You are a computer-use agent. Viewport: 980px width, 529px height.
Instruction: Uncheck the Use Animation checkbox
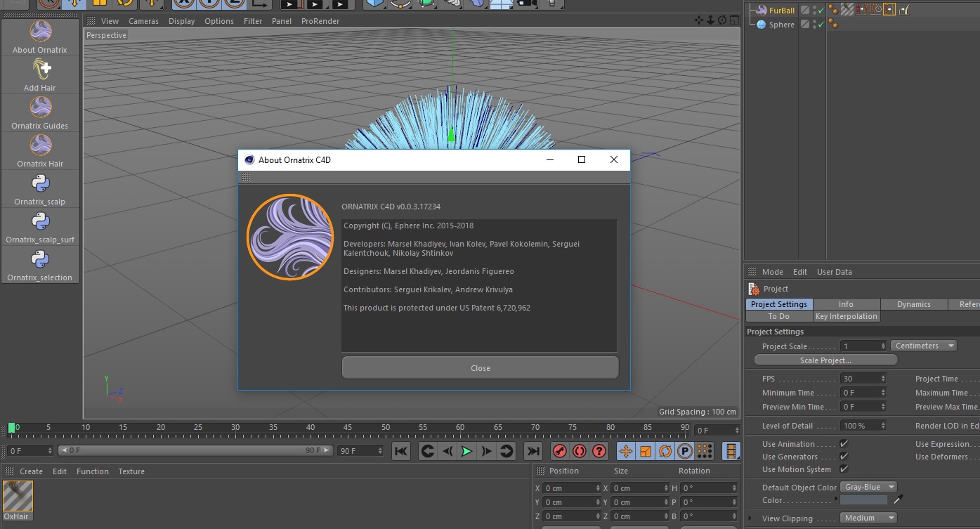(x=844, y=444)
